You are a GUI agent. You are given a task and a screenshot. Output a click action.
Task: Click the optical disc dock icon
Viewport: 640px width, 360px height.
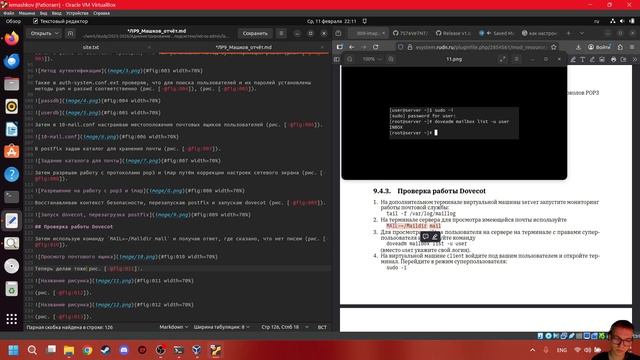click(11, 266)
